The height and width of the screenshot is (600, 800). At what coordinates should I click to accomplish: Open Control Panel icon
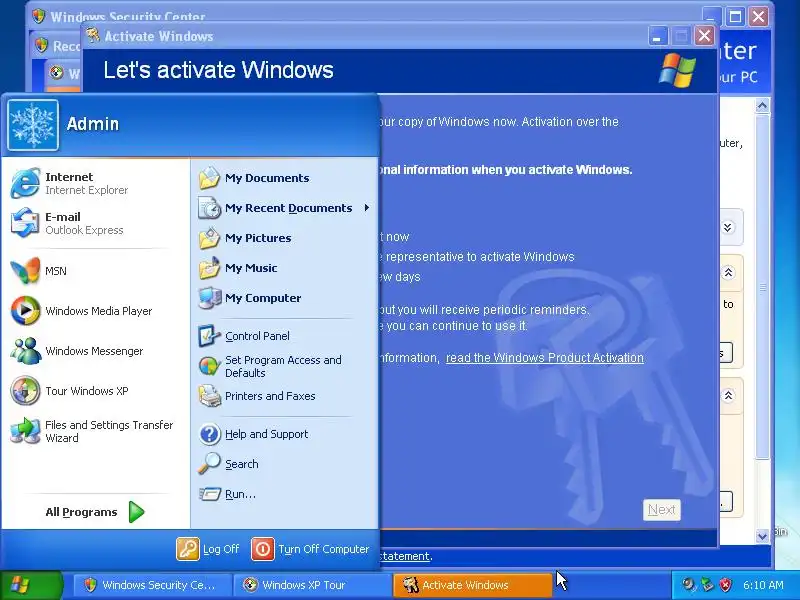tap(209, 336)
